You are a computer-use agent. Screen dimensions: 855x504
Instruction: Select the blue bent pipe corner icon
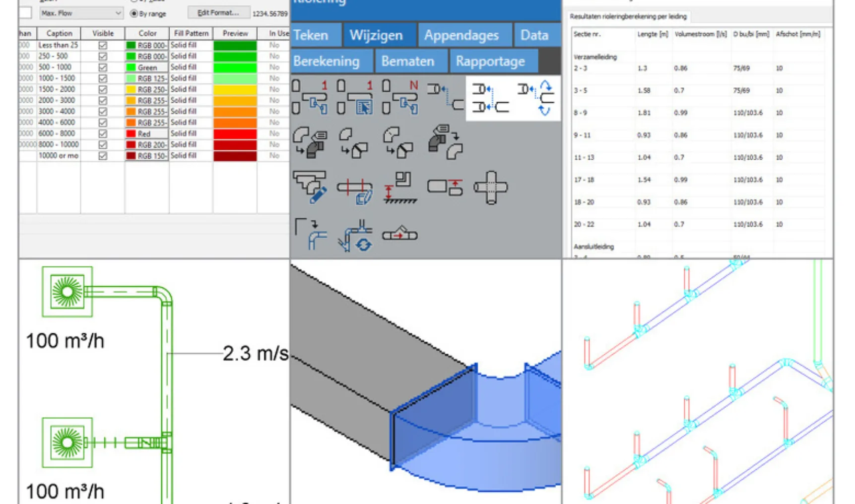[311, 234]
